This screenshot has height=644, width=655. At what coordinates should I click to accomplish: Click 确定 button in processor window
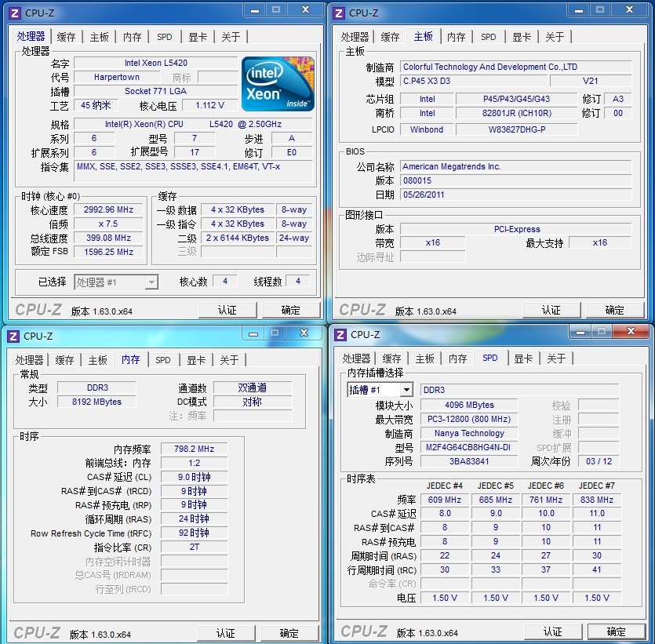click(x=291, y=311)
